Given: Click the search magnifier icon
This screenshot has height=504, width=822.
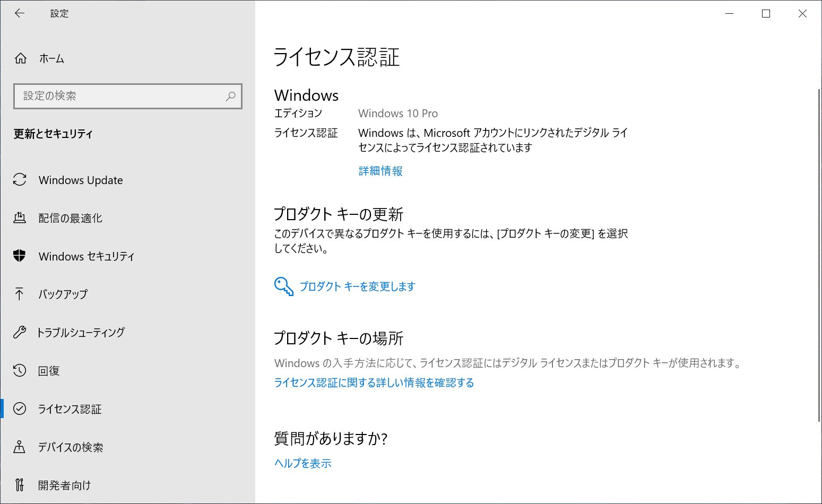Looking at the screenshot, I should 230,96.
